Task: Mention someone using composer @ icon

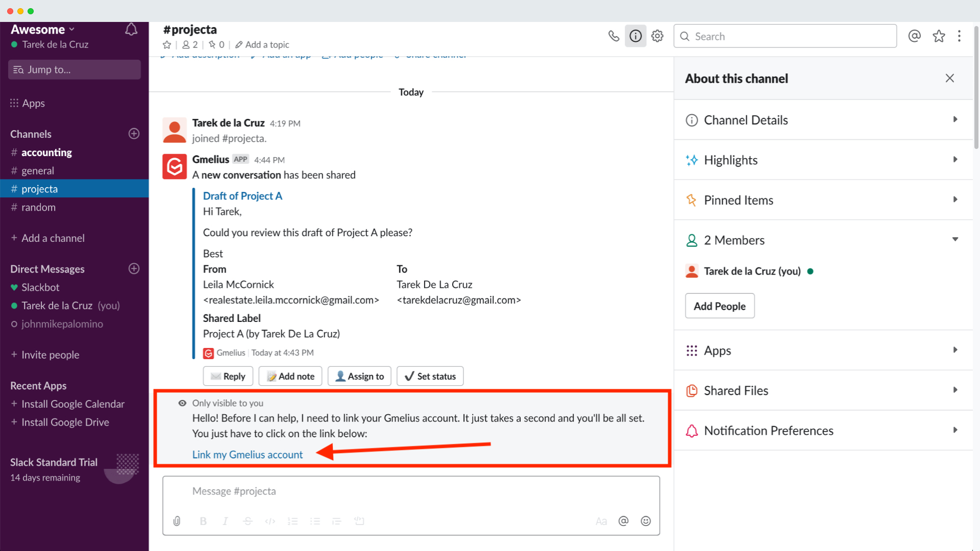Action: 623,521
